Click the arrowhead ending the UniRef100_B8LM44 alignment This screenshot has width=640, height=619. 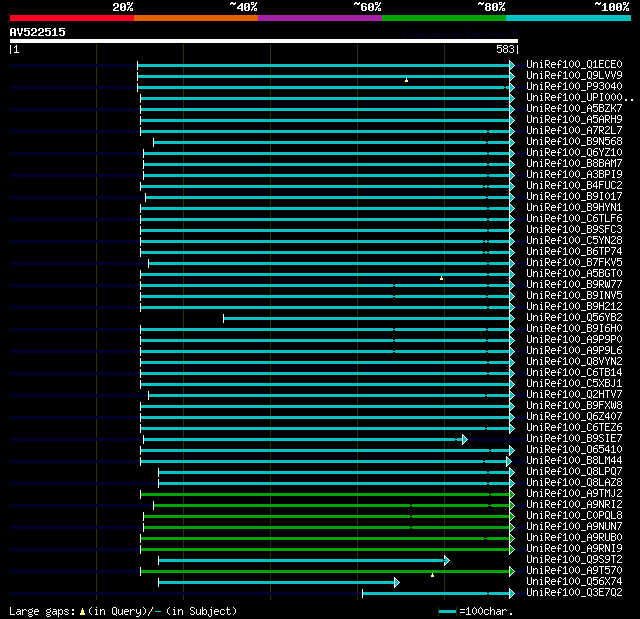coord(509,461)
